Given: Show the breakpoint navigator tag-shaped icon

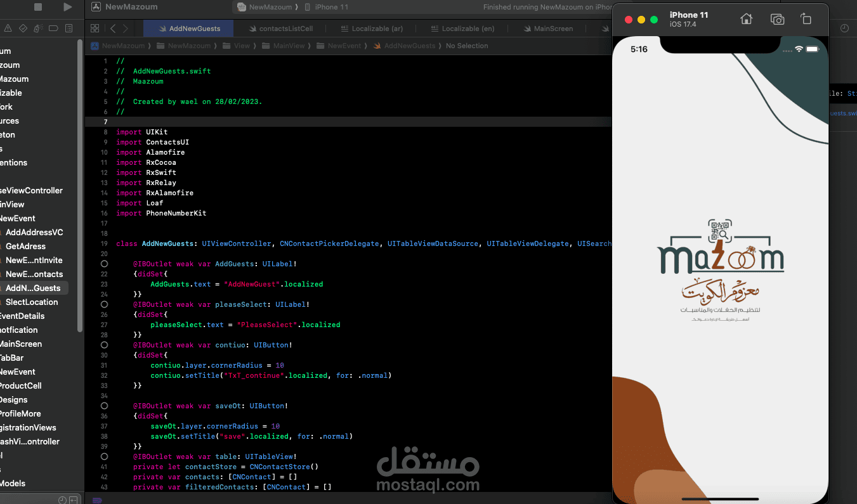Looking at the screenshot, I should click(53, 29).
